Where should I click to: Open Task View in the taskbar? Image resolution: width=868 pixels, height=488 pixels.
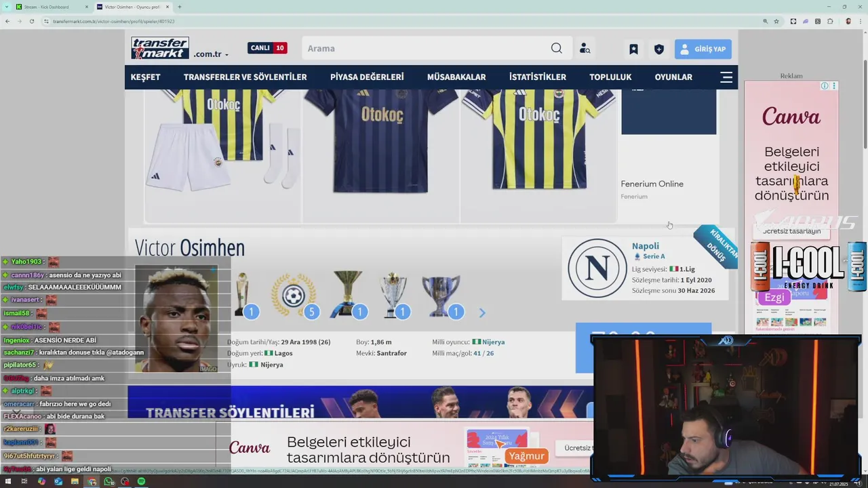pyautogui.click(x=24, y=481)
